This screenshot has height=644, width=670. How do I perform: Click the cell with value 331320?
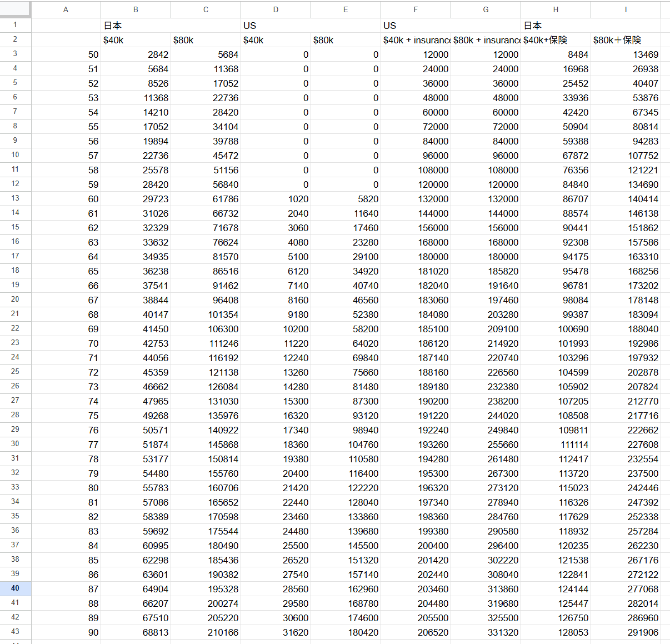[x=486, y=632]
